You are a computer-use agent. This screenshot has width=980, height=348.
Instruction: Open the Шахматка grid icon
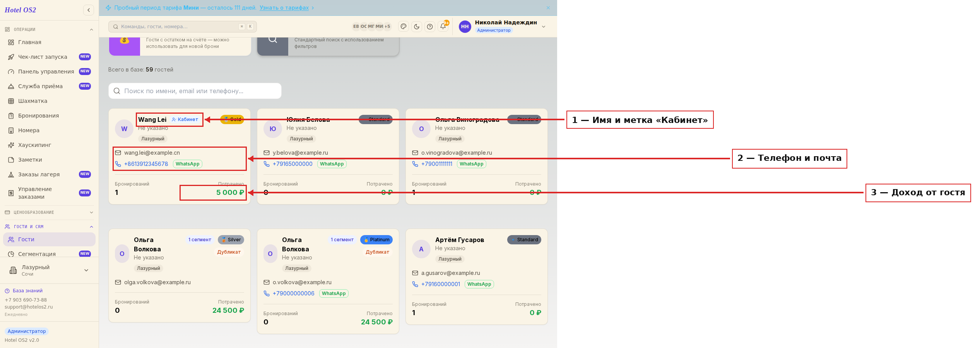[11, 101]
